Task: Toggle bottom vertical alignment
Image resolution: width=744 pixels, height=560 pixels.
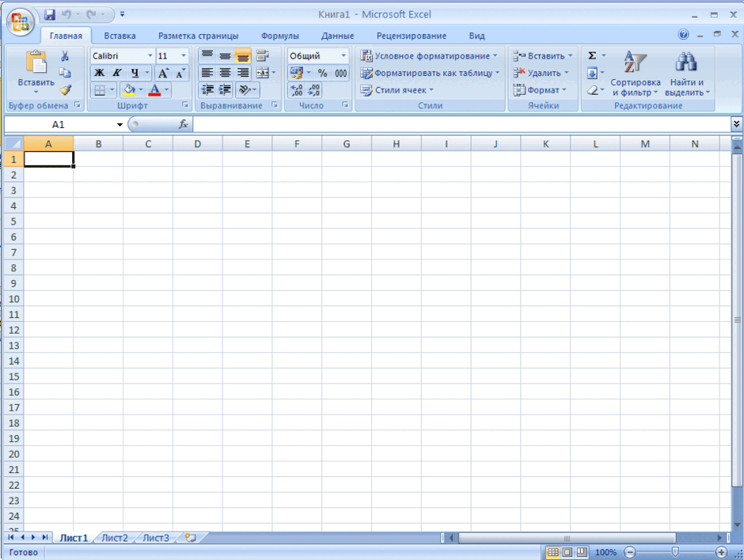Action: click(242, 56)
